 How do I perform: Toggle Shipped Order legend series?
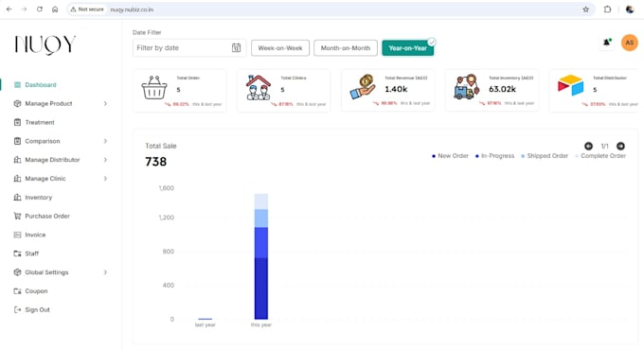click(x=545, y=156)
